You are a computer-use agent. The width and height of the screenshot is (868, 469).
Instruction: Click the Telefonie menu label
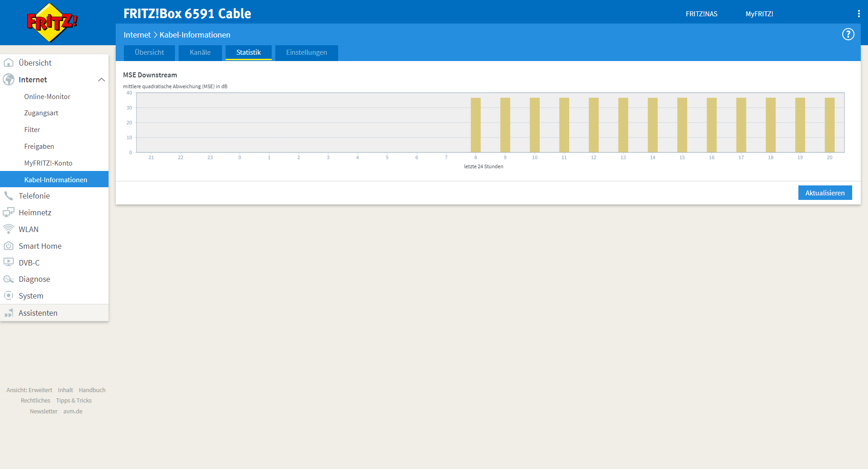[x=34, y=196]
